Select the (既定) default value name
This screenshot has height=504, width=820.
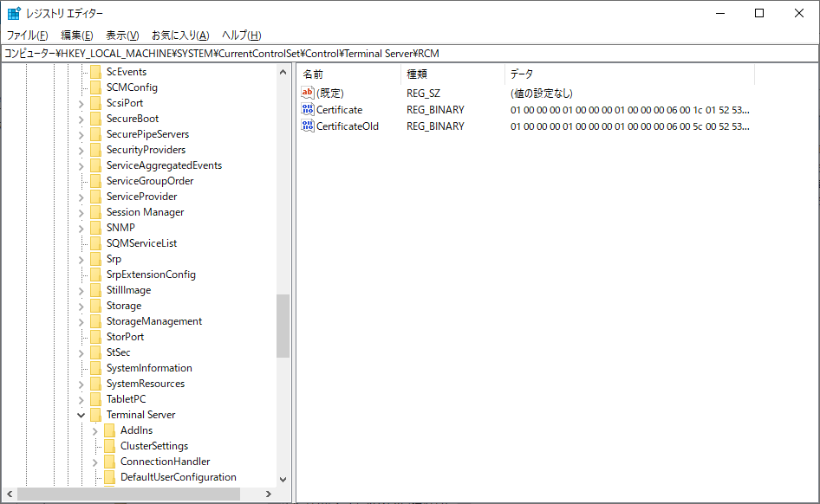coord(330,93)
